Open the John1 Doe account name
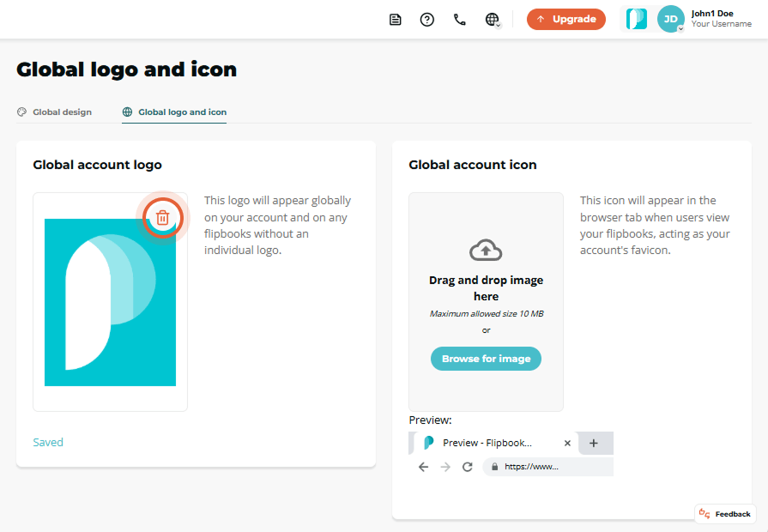 pyautogui.click(x=712, y=13)
